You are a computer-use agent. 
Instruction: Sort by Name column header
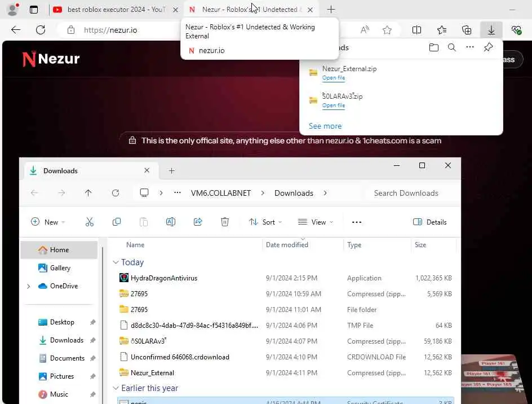pos(135,245)
